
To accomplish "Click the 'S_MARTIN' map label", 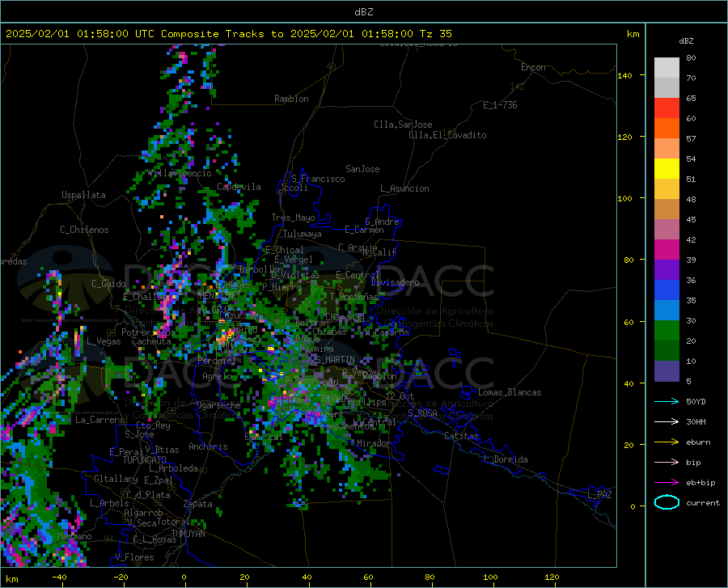I will point(335,360).
